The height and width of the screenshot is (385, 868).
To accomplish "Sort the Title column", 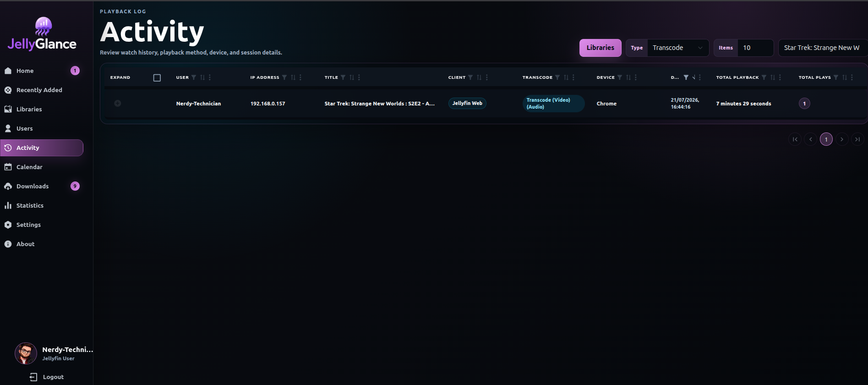I will tap(352, 77).
